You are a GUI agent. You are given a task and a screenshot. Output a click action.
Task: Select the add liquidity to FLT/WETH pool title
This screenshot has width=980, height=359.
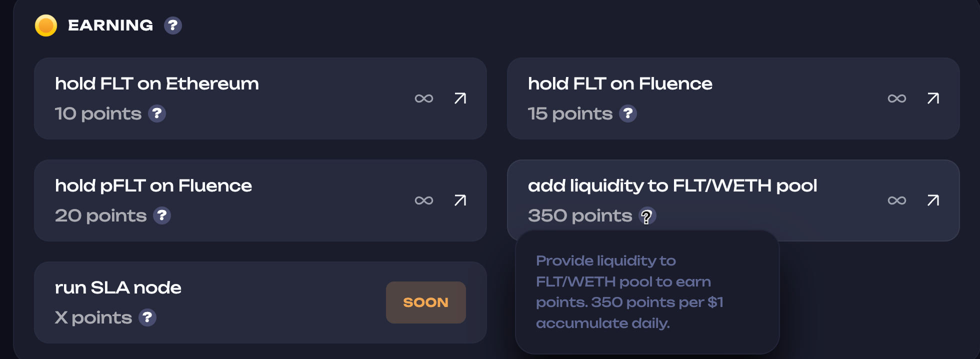point(672,186)
